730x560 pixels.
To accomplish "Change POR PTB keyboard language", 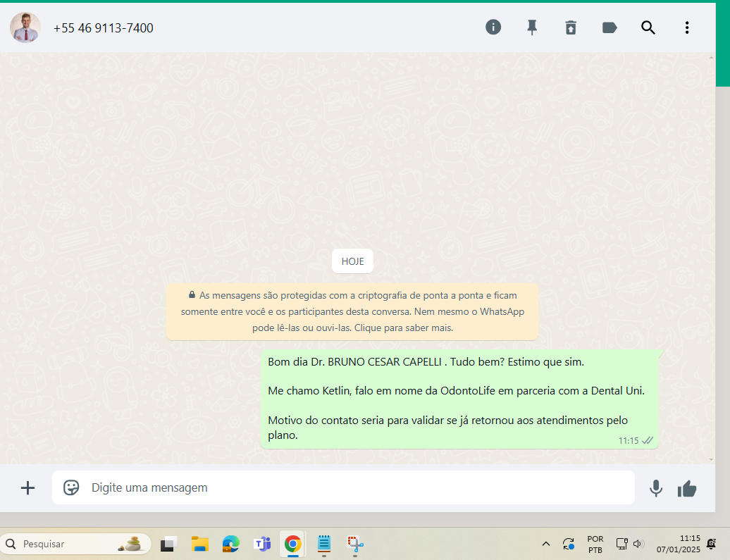I will click(595, 545).
